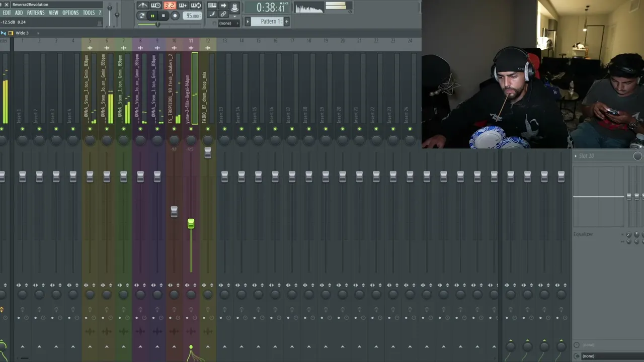Click the raised fader on track 12
The width and height of the screenshot is (644, 362).
click(x=208, y=153)
